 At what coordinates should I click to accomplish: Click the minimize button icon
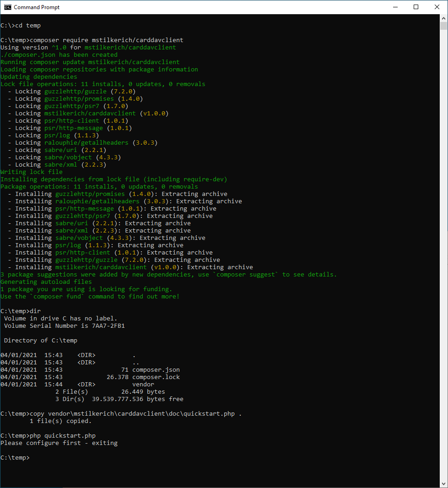pos(395,7)
